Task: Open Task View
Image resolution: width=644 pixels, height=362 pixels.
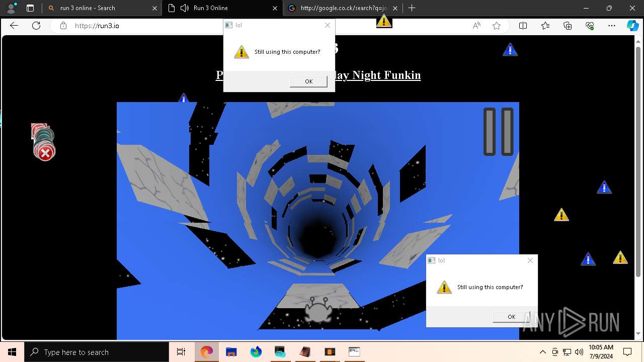Action: point(181,352)
